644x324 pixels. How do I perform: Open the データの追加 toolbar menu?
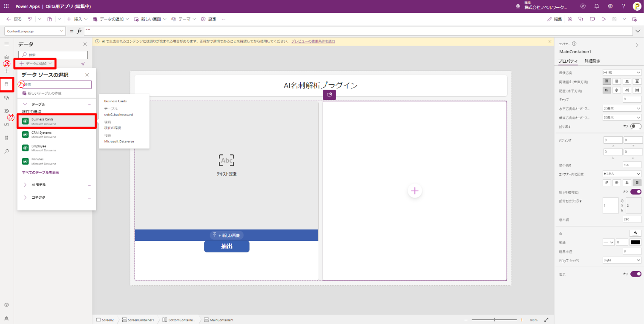(x=111, y=19)
